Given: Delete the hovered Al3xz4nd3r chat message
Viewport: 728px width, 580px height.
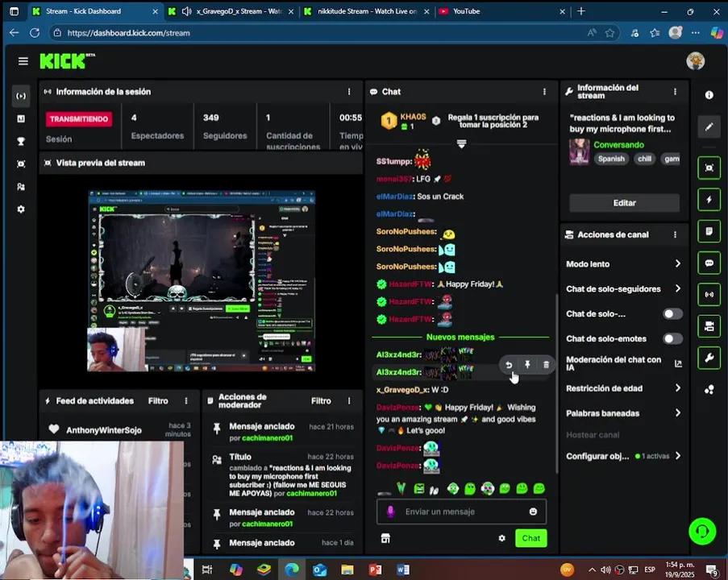Looking at the screenshot, I should coord(546,365).
